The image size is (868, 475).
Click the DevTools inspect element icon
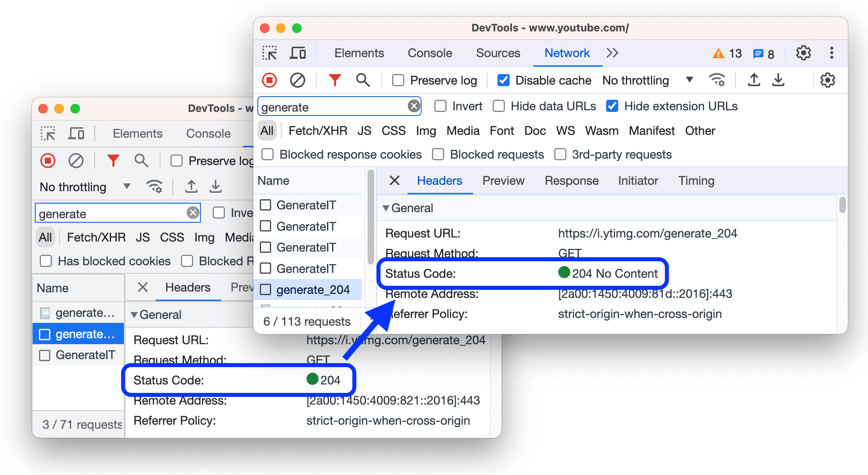tap(269, 53)
